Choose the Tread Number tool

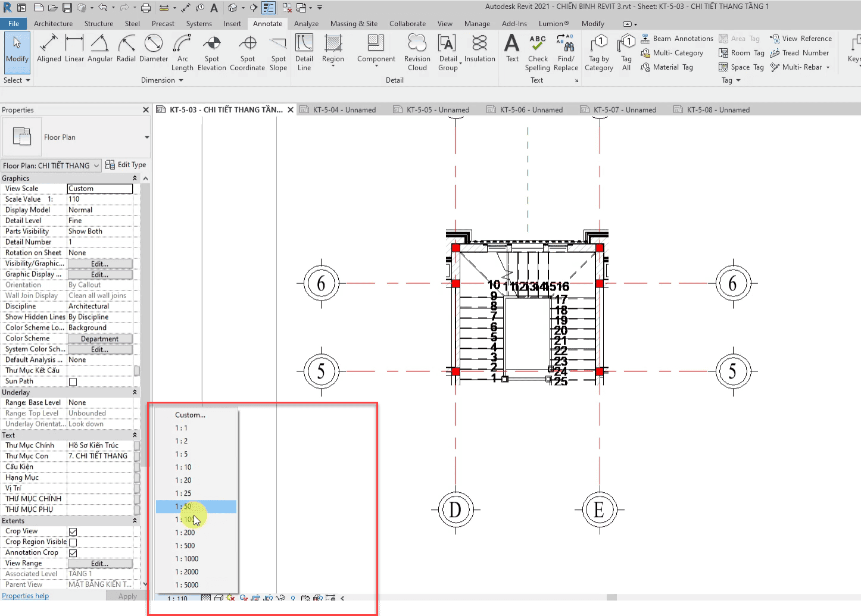tap(799, 53)
